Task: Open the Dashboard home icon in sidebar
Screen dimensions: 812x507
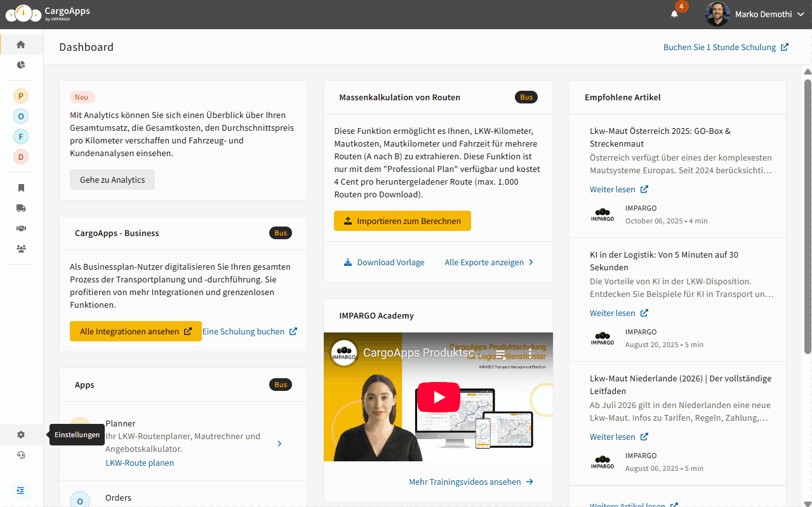Action: (21, 44)
